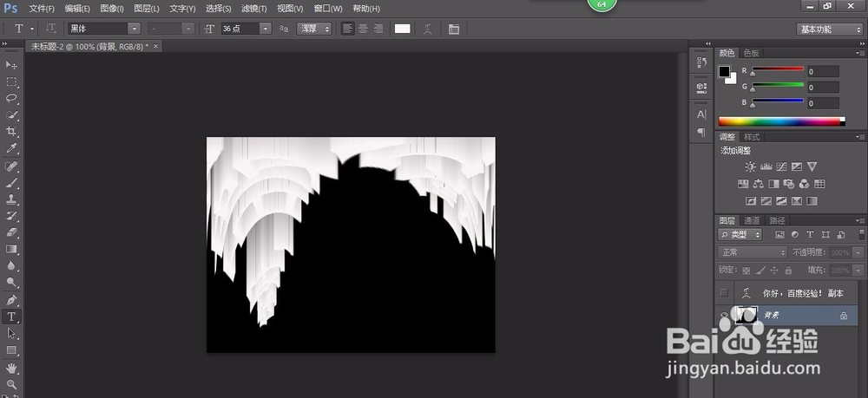Align text left

click(x=348, y=29)
